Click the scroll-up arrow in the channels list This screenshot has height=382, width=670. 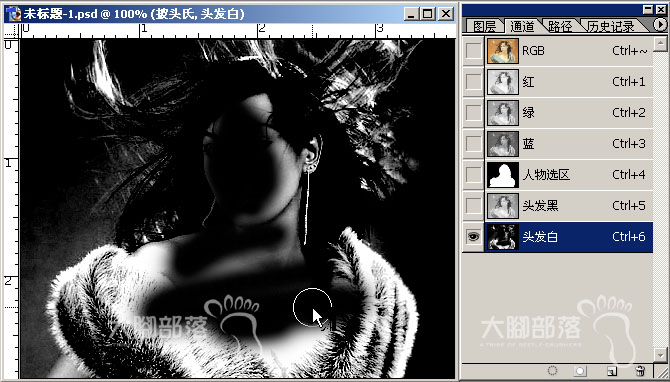661,43
